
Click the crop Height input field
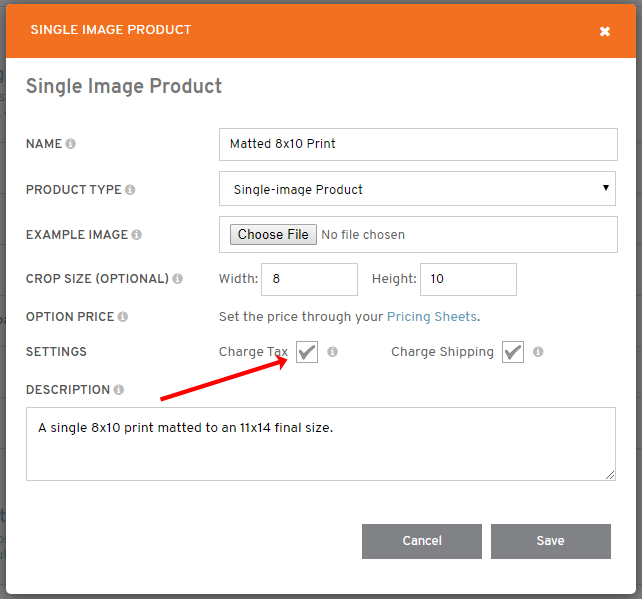[x=468, y=279]
